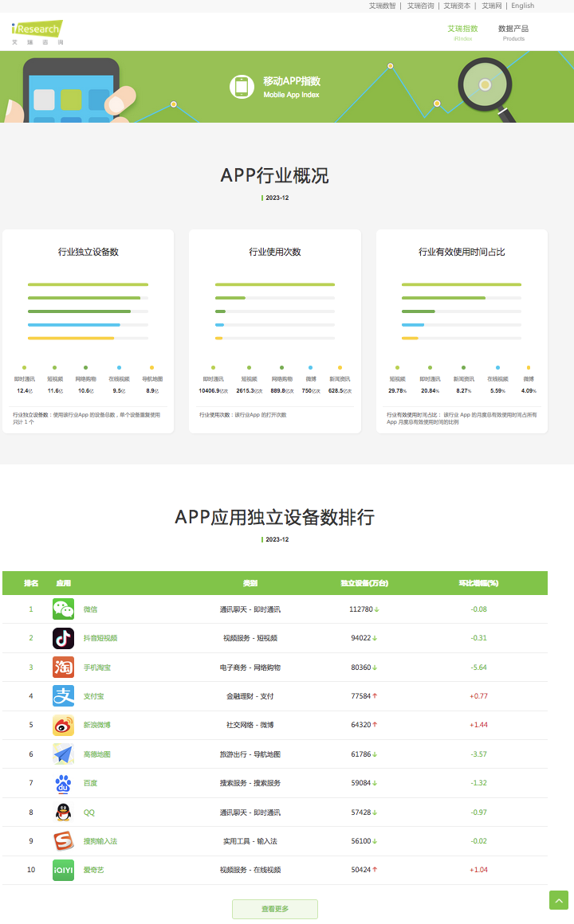Image resolution: width=574 pixels, height=924 pixels.
Task: Click the 77584 device count value
Action: point(361,696)
